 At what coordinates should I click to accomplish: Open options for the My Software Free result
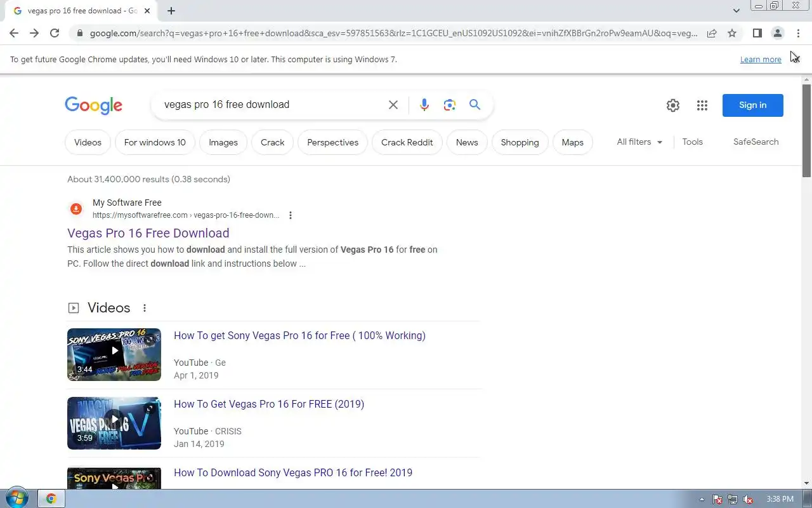coord(291,215)
